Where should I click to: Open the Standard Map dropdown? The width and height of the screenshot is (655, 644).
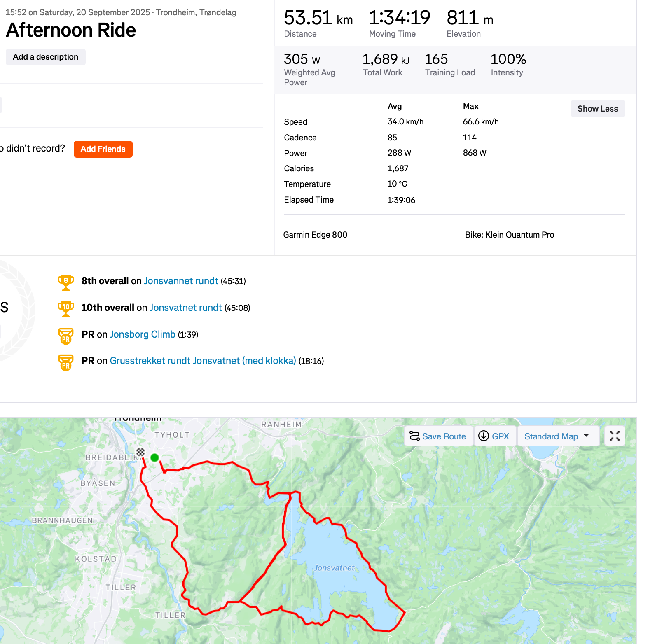click(x=557, y=436)
